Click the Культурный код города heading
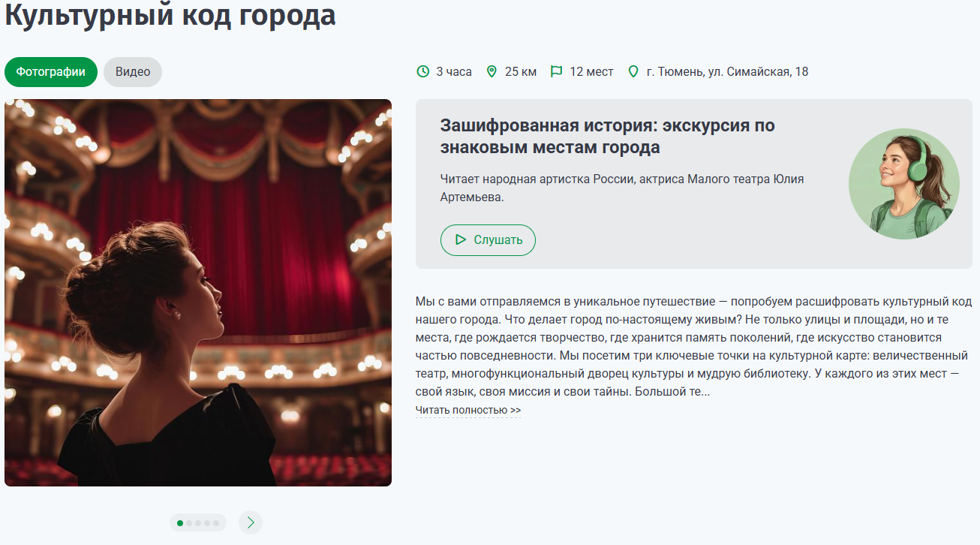980x545 pixels. [170, 15]
